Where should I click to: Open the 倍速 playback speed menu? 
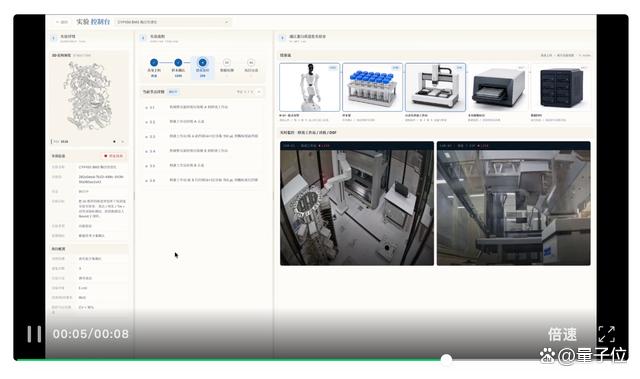pos(562,335)
